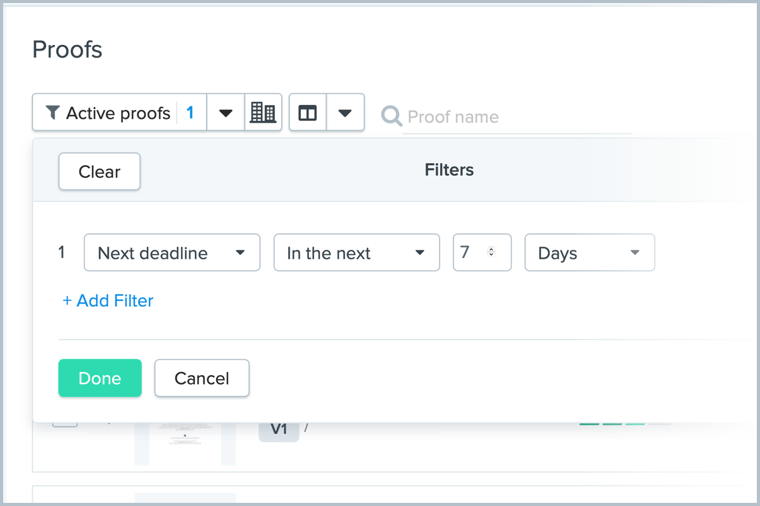Click the green proof progress bar
The image size is (760, 506).
pyautogui.click(x=612, y=423)
